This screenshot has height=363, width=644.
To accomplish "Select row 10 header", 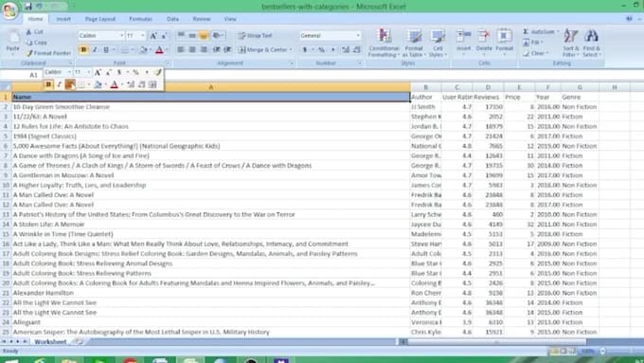I will pos(6,185).
